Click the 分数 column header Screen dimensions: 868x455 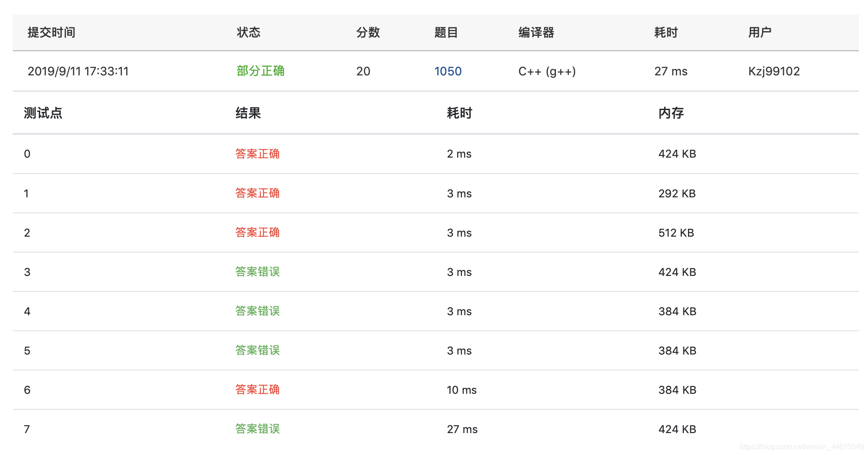click(x=368, y=32)
